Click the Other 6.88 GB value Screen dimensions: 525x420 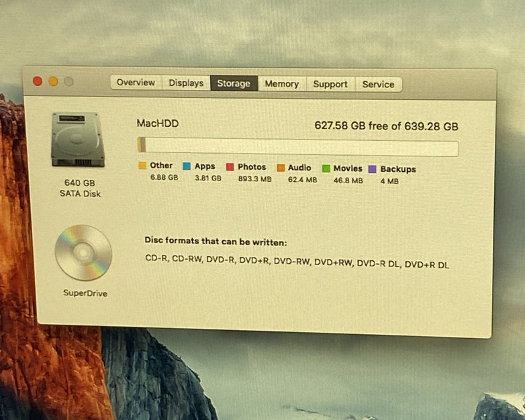(164, 177)
